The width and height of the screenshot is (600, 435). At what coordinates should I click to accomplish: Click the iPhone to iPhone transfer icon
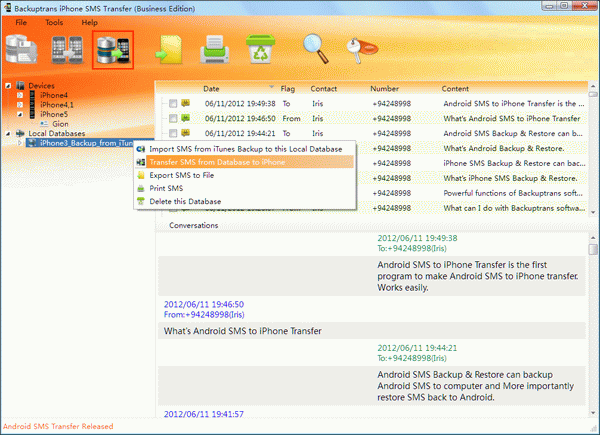pyautogui.click(x=67, y=50)
